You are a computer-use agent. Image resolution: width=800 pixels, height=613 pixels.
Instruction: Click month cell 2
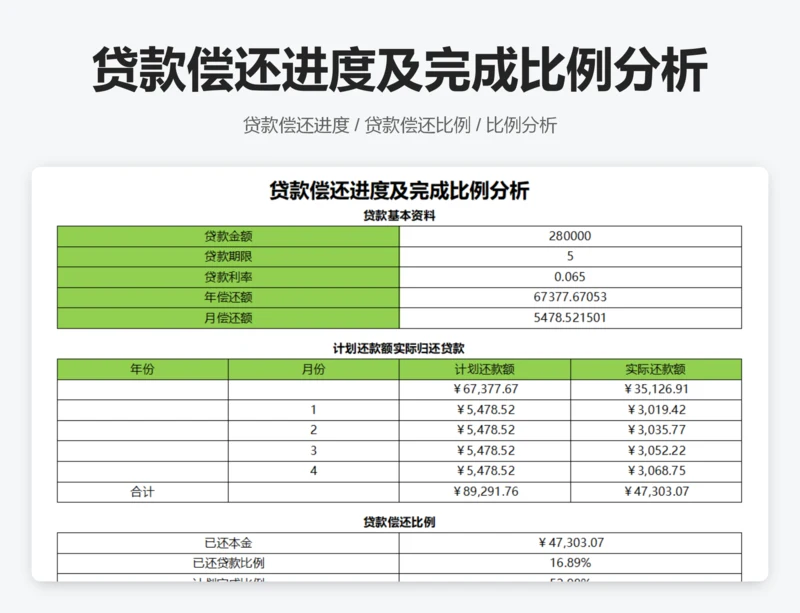pos(313,430)
